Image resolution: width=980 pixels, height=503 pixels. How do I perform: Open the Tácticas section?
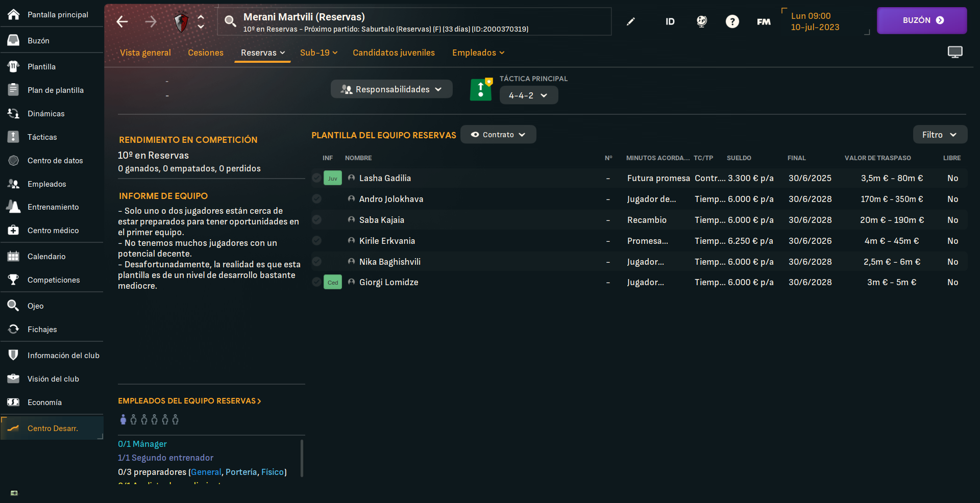(x=51, y=137)
